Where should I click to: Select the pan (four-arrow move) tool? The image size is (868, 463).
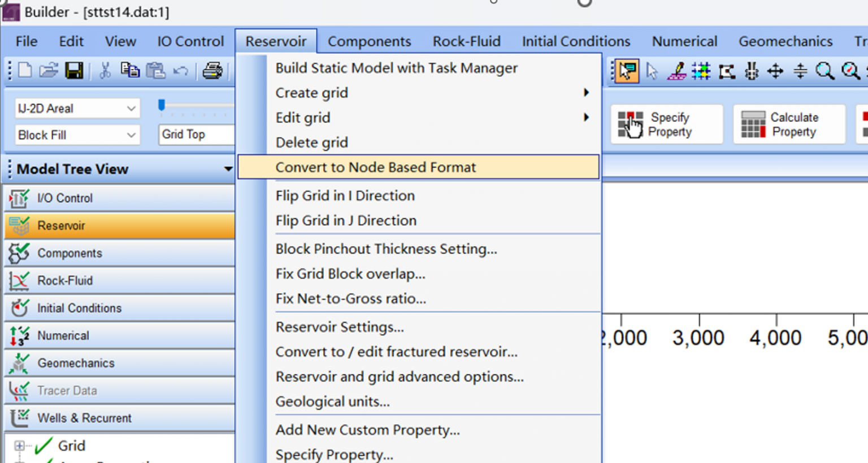pos(775,71)
